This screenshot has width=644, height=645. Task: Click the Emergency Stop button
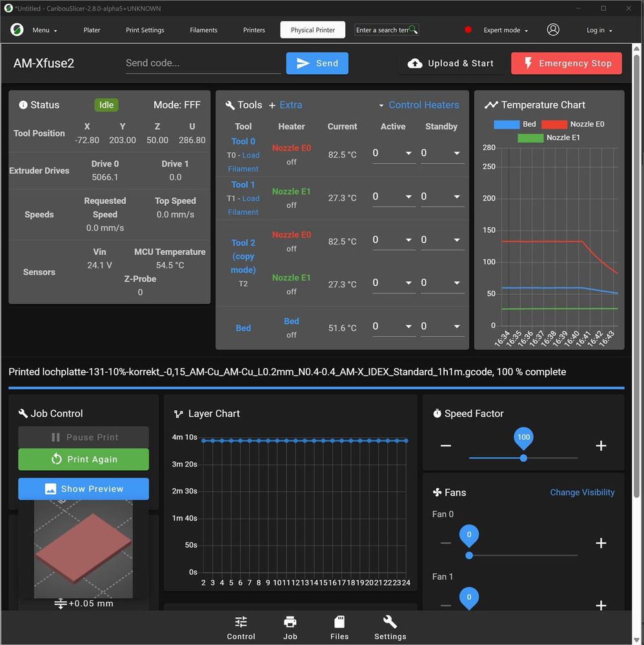(x=566, y=63)
